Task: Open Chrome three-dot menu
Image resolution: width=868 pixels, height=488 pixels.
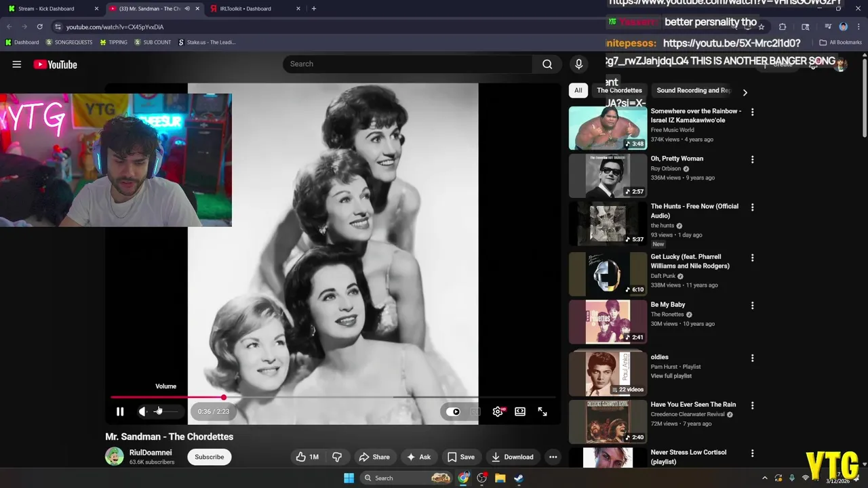Action: (858, 26)
